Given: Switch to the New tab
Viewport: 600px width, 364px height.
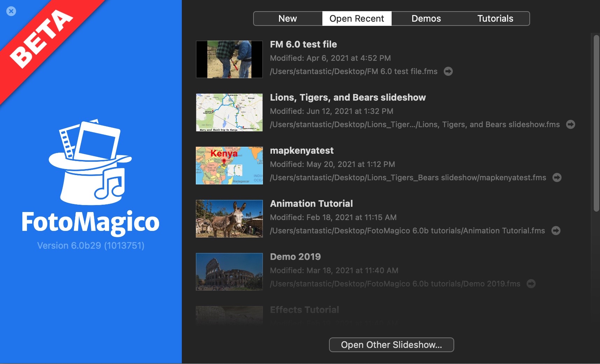Looking at the screenshot, I should tap(288, 19).
